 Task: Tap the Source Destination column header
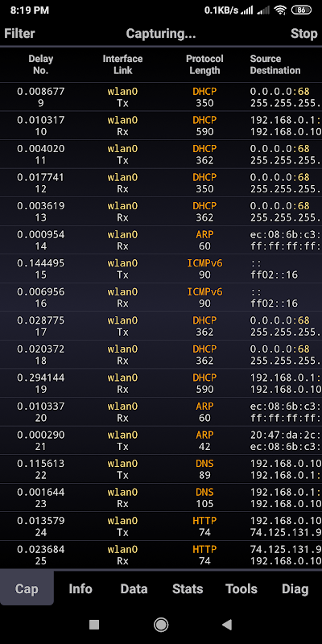(x=275, y=64)
